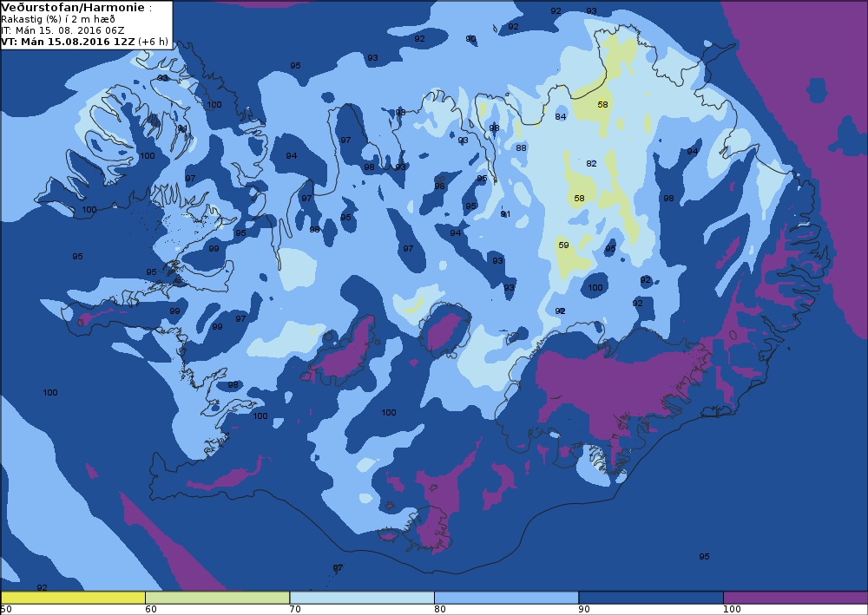Click the "59" humidity value on the map
The image size is (868, 615).
coord(563,245)
